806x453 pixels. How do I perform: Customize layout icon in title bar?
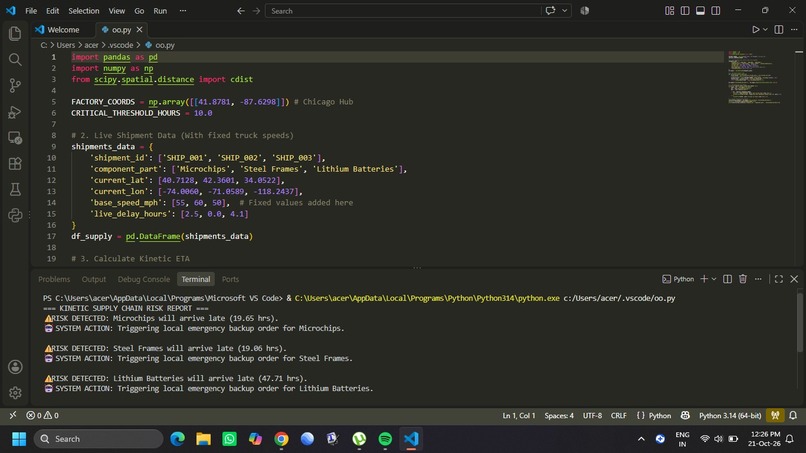(669, 11)
